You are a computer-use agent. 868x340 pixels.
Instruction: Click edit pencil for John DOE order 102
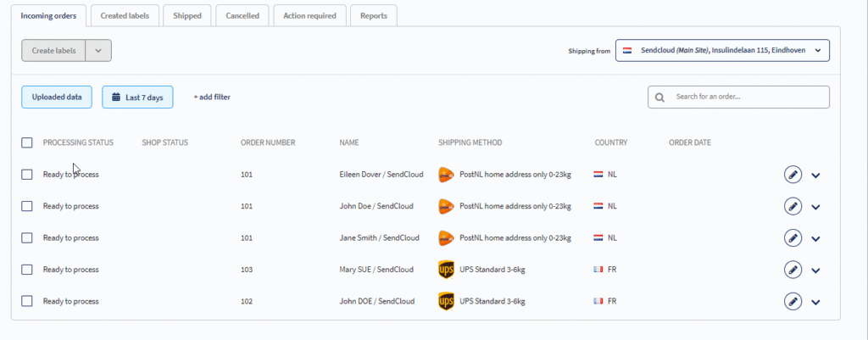point(793,301)
